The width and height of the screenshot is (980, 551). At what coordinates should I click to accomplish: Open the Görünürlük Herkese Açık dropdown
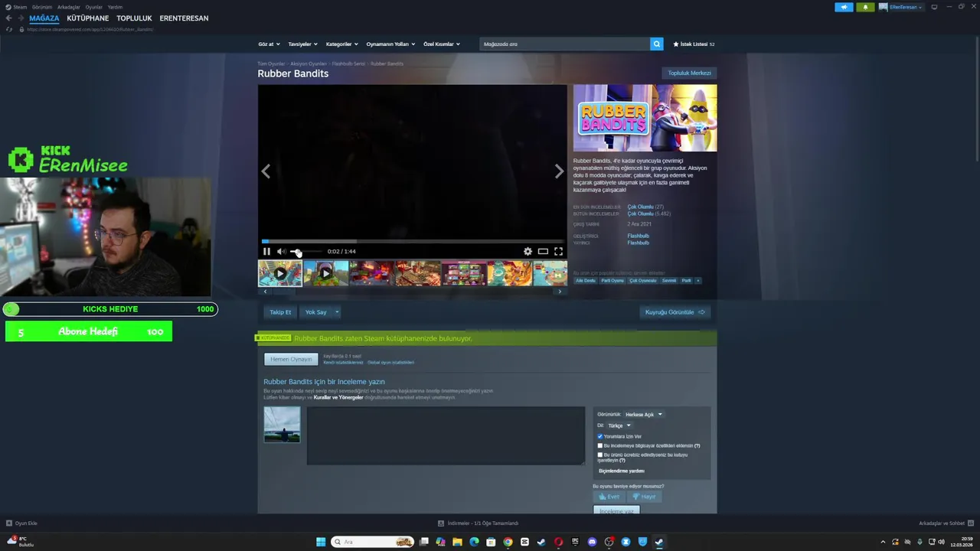[x=643, y=415]
